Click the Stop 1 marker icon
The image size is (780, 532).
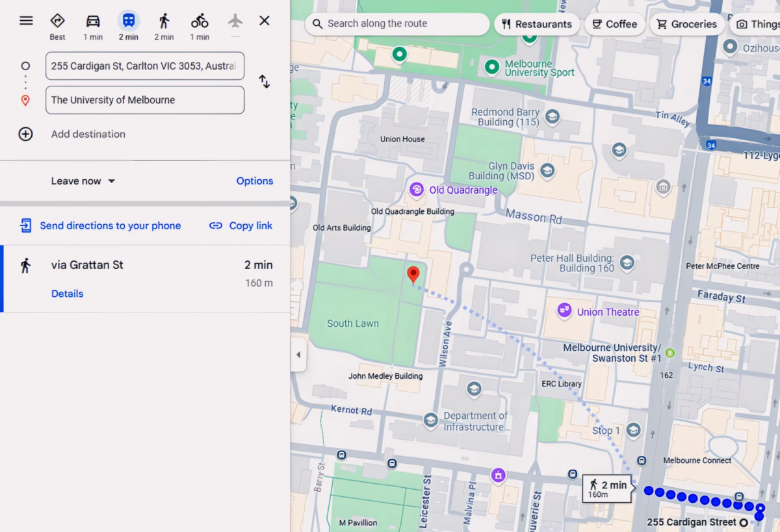[x=633, y=430]
